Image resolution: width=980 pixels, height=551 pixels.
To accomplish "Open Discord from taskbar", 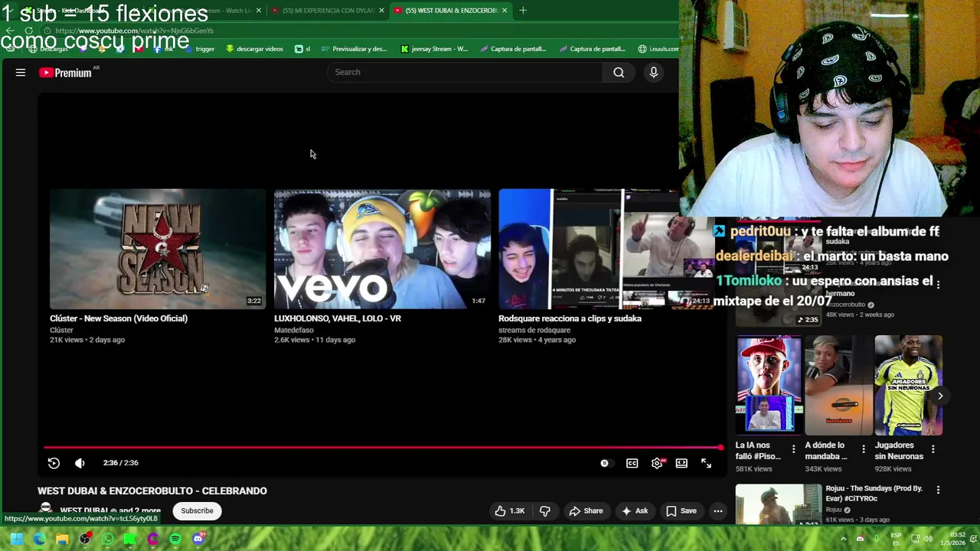I will (198, 539).
